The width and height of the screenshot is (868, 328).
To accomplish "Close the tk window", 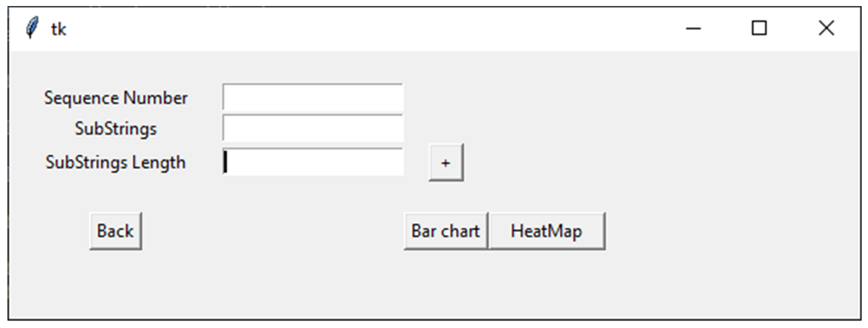I will [826, 28].
